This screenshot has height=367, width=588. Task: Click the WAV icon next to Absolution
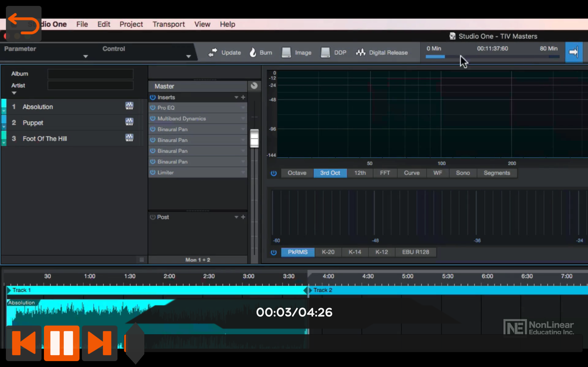coord(130,106)
